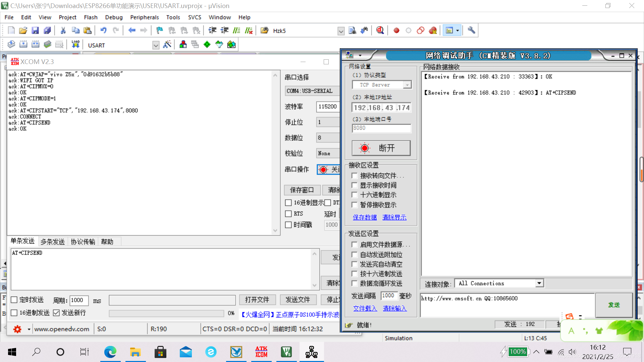Switch to 协议传输 tab
This screenshot has height=362, width=644.
pos(83,242)
